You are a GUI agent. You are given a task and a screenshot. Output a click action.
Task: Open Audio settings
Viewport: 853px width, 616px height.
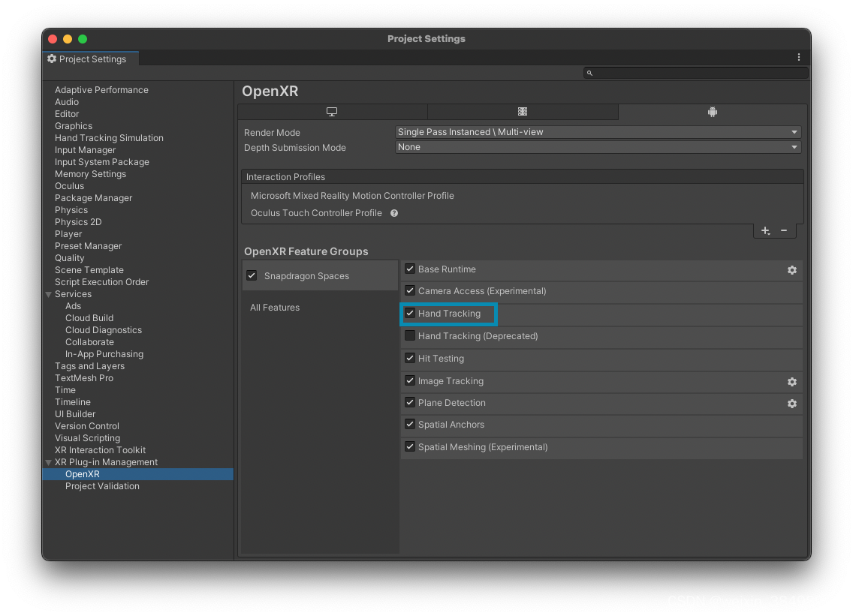point(67,102)
